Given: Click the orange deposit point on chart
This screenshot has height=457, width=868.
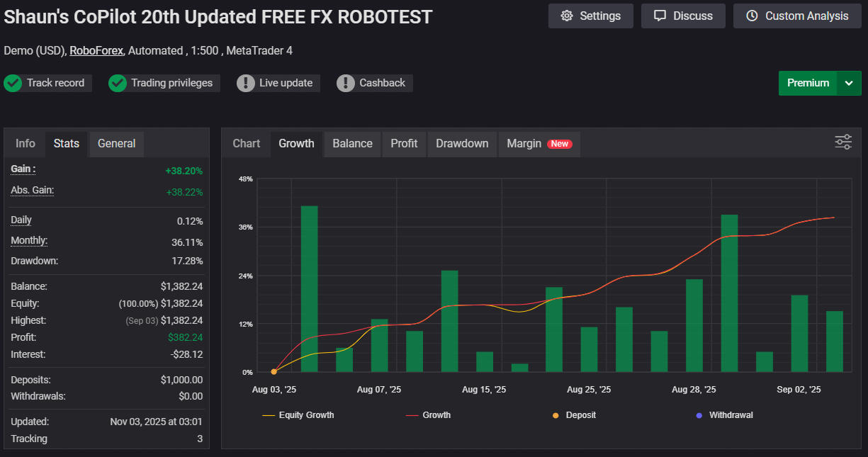Looking at the screenshot, I should point(274,371).
